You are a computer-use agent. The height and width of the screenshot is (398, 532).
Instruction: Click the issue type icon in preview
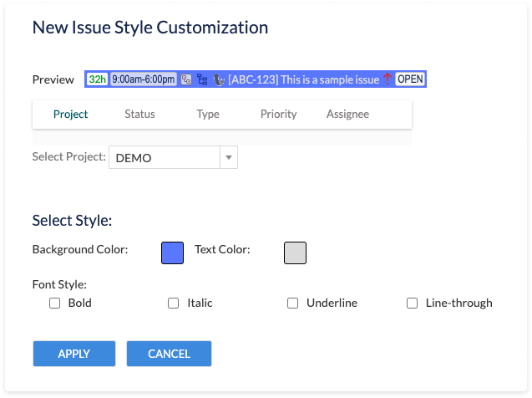(x=186, y=79)
